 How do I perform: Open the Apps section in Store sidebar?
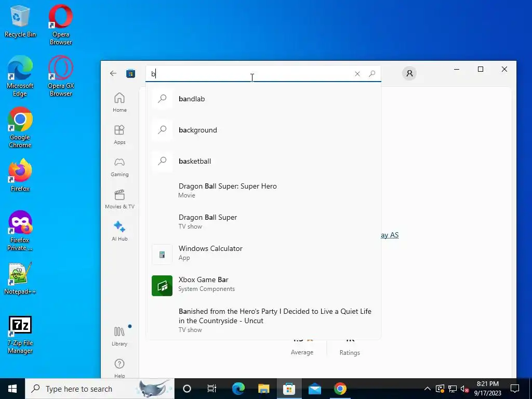coord(119,135)
